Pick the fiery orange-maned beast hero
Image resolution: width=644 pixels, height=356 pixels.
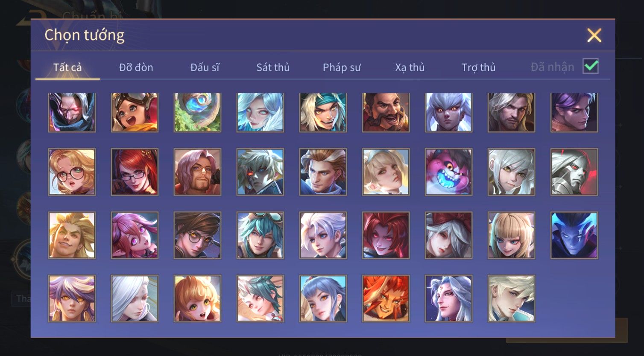point(386,298)
